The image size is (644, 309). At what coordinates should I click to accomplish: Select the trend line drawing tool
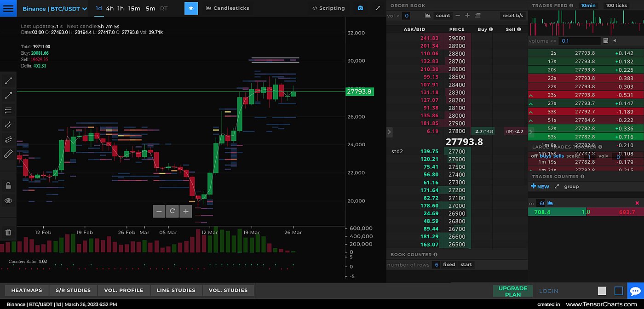point(8,81)
